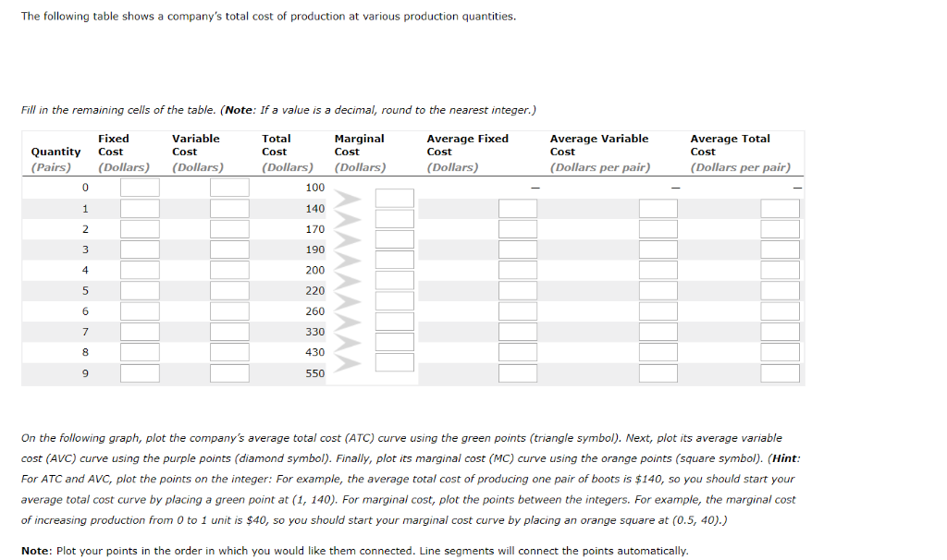Select the Average Total Cost cell for quantity 5

[780, 289]
